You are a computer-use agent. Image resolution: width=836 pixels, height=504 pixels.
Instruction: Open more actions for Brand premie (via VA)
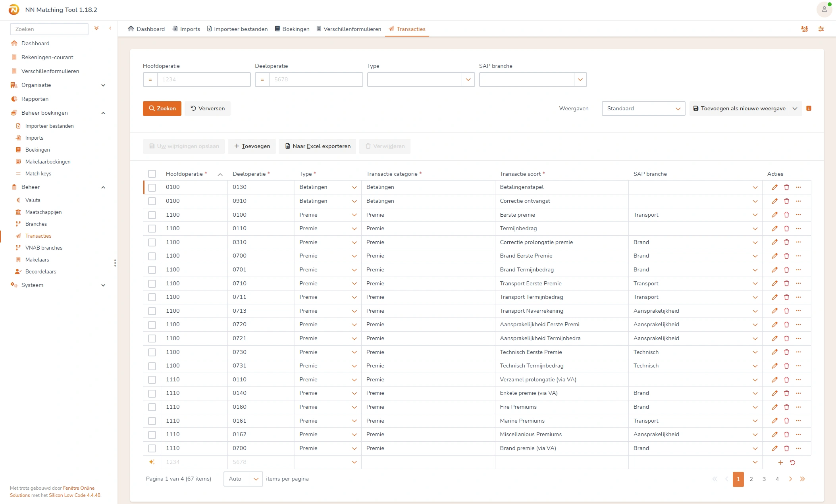pyautogui.click(x=799, y=448)
